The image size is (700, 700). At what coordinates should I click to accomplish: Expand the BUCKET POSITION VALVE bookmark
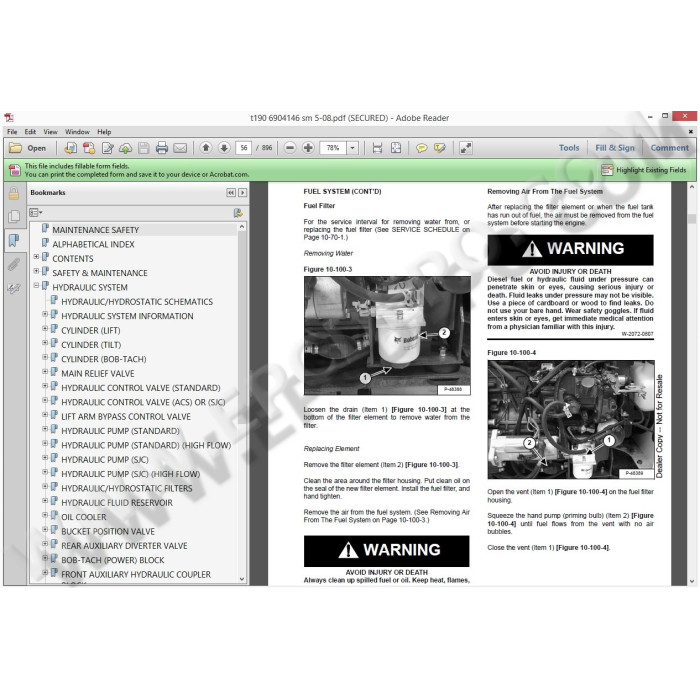45,529
